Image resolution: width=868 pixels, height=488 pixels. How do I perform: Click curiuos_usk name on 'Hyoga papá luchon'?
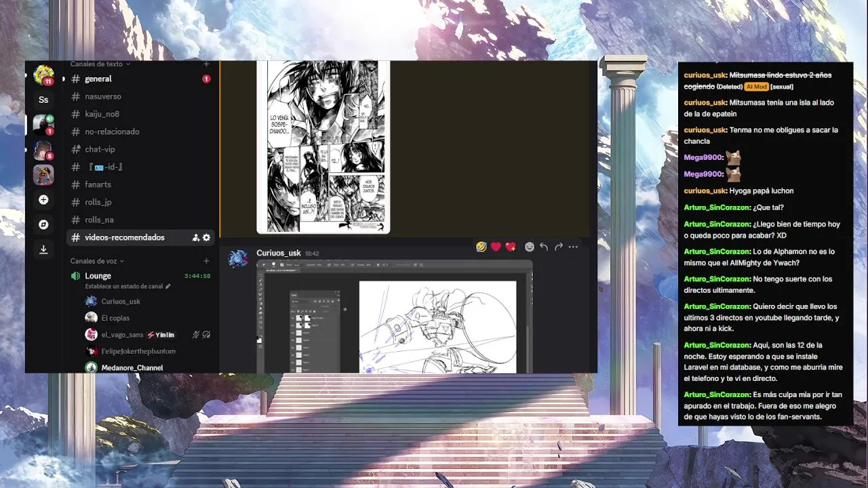coord(705,191)
